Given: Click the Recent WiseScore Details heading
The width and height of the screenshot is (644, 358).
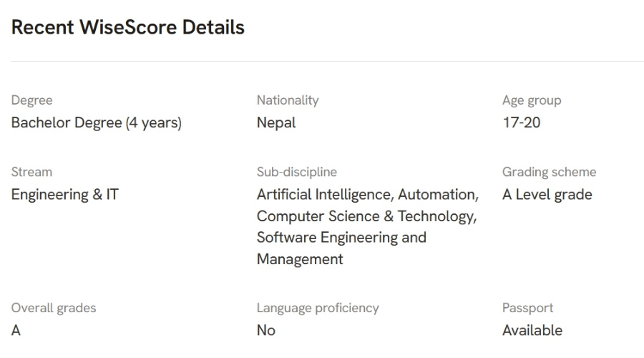Looking at the screenshot, I should [x=128, y=27].
